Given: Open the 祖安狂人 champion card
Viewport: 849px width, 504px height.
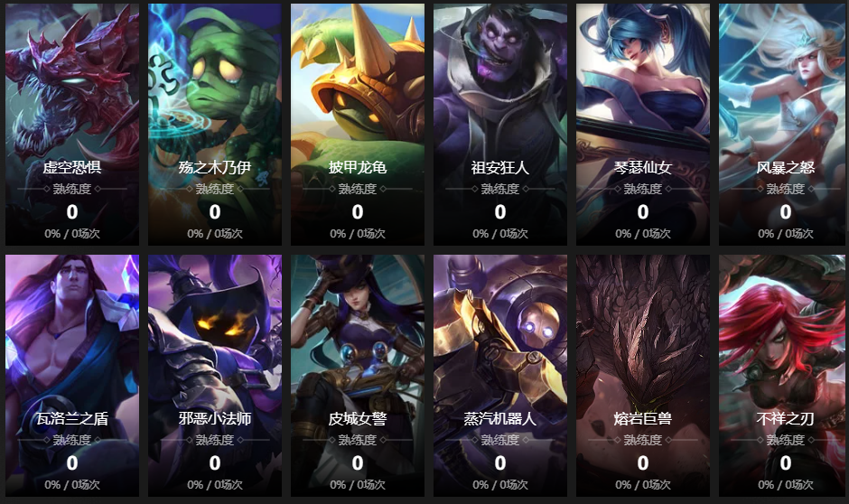Looking at the screenshot, I should (500, 125).
